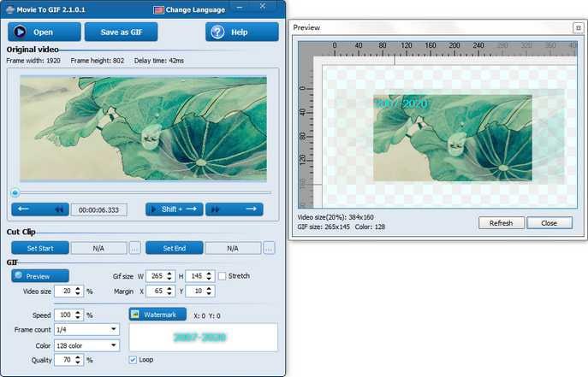This screenshot has height=377, width=588.
Task: Click the video position slider handle
Action: point(15,192)
